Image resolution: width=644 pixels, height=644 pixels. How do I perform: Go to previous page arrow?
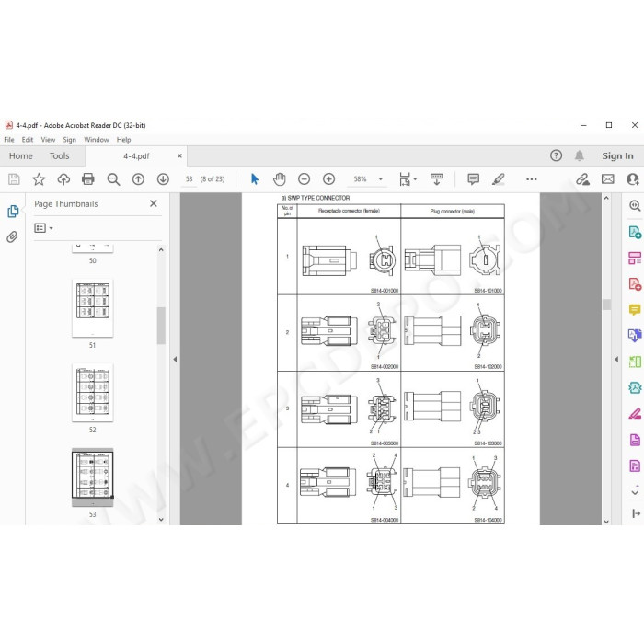[x=138, y=179]
